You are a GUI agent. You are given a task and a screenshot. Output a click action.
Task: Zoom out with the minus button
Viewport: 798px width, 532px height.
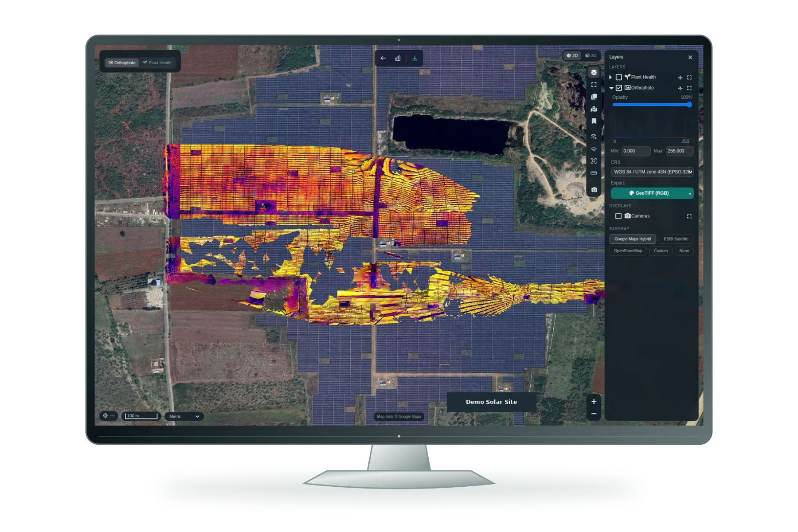tap(594, 414)
